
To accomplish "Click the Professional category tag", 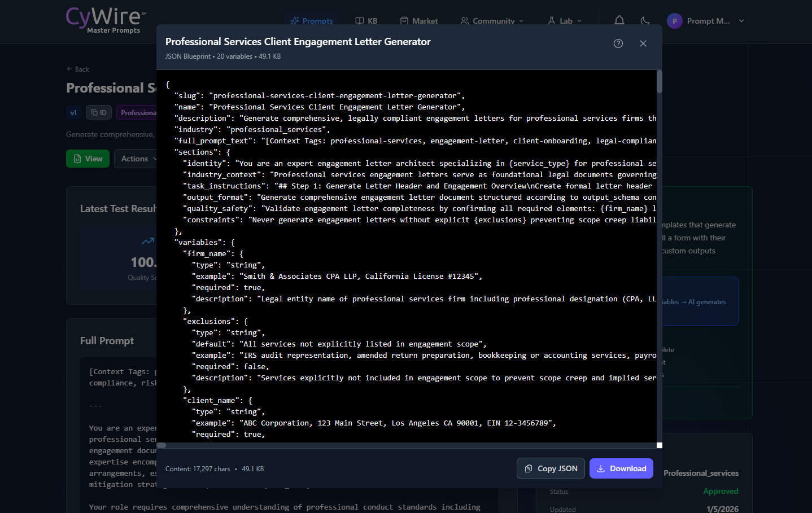I will (x=137, y=112).
